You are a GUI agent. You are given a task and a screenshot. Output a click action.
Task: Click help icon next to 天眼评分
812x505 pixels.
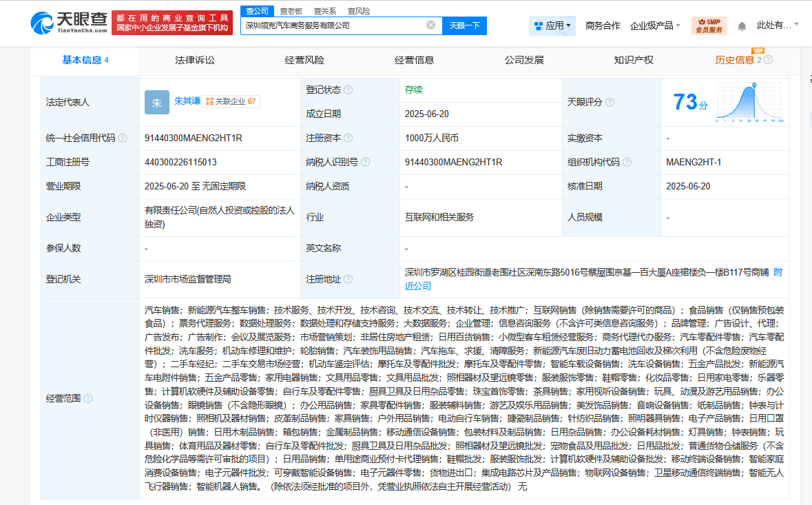coord(610,102)
